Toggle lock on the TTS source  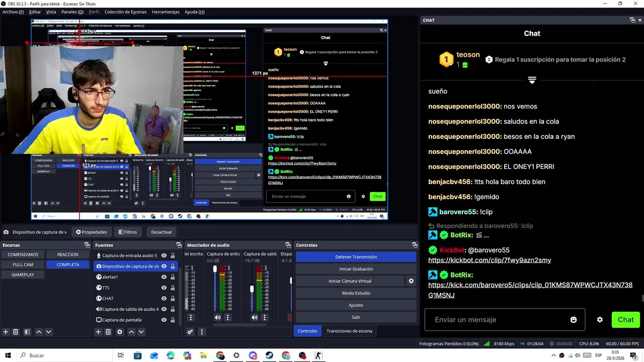click(173, 288)
